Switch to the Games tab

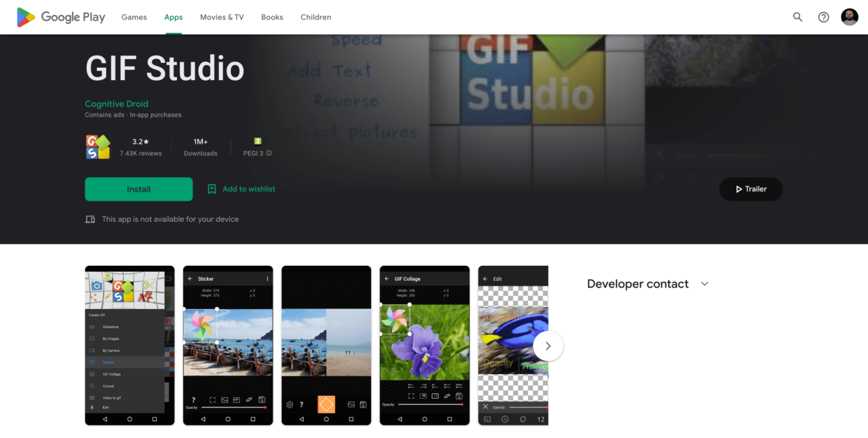pyautogui.click(x=134, y=17)
